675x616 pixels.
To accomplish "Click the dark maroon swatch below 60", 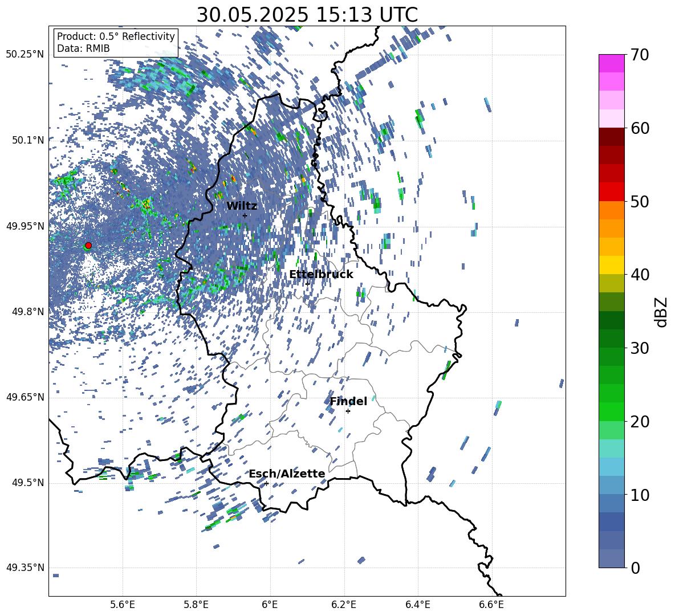I will 612,137.
